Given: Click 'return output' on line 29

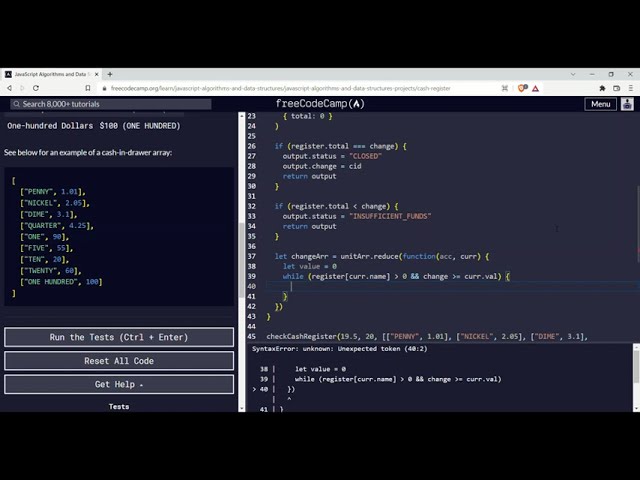Looking at the screenshot, I should click(309, 176).
